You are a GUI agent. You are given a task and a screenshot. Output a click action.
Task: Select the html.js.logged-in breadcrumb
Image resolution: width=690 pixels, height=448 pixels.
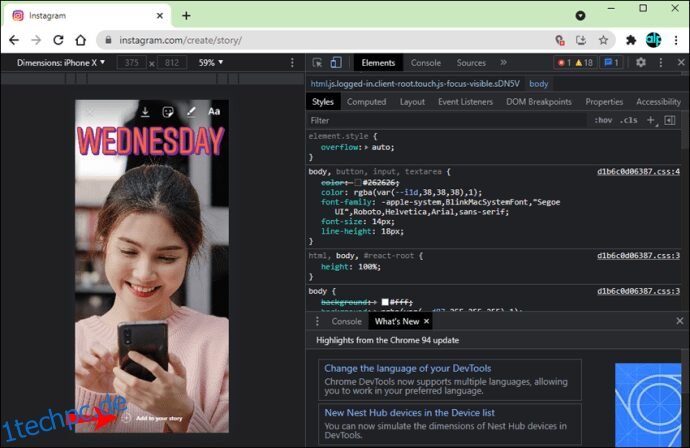415,84
